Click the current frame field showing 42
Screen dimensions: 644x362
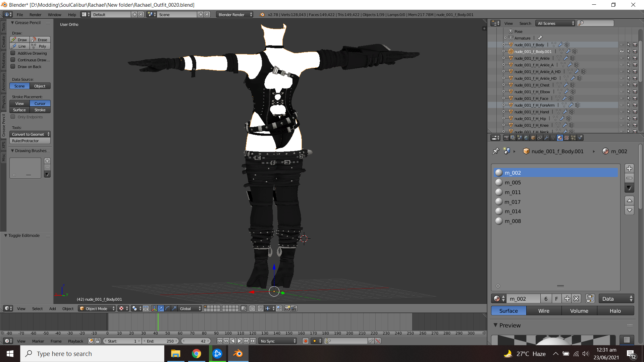pyautogui.click(x=196, y=341)
